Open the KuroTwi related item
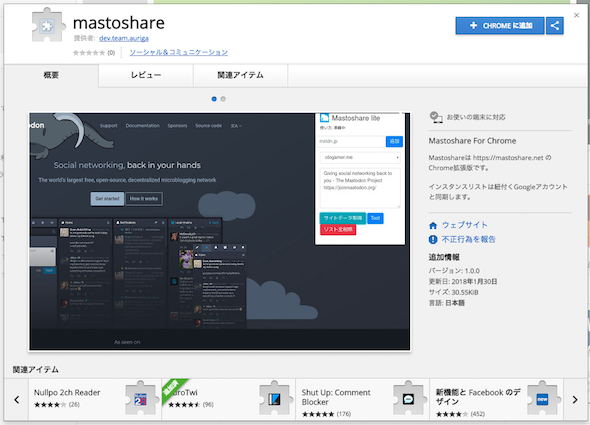The width and height of the screenshot is (590, 425). click(x=228, y=399)
